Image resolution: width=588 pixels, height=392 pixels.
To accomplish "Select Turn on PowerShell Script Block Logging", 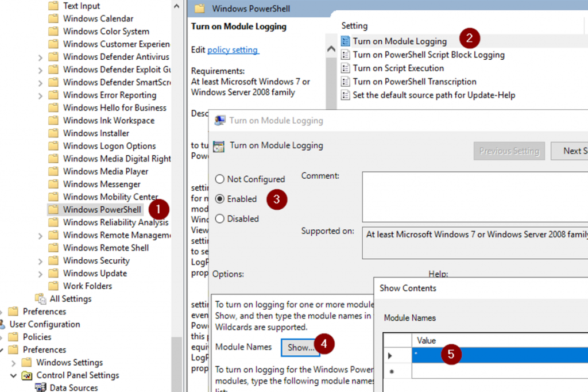I will point(428,55).
